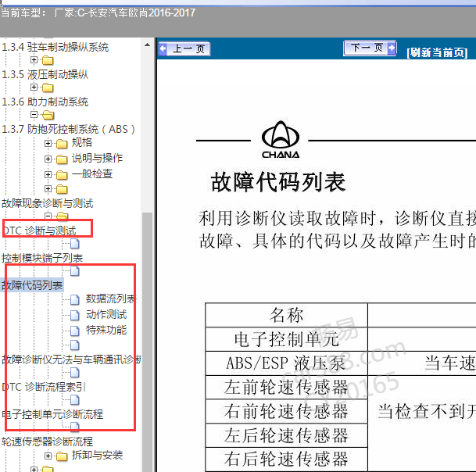Go to next page with 下一页 button
Screen dimensions: 476x472
[x=370, y=48]
